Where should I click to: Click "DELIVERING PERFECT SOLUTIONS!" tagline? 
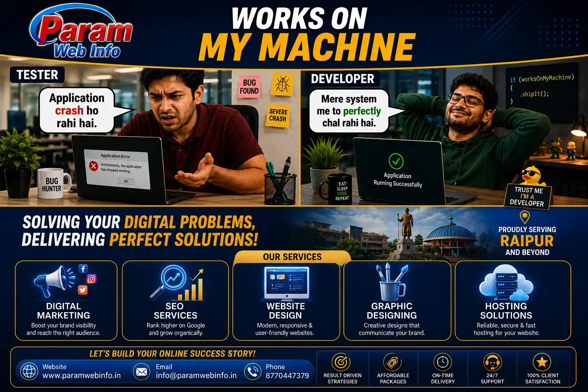[140, 240]
